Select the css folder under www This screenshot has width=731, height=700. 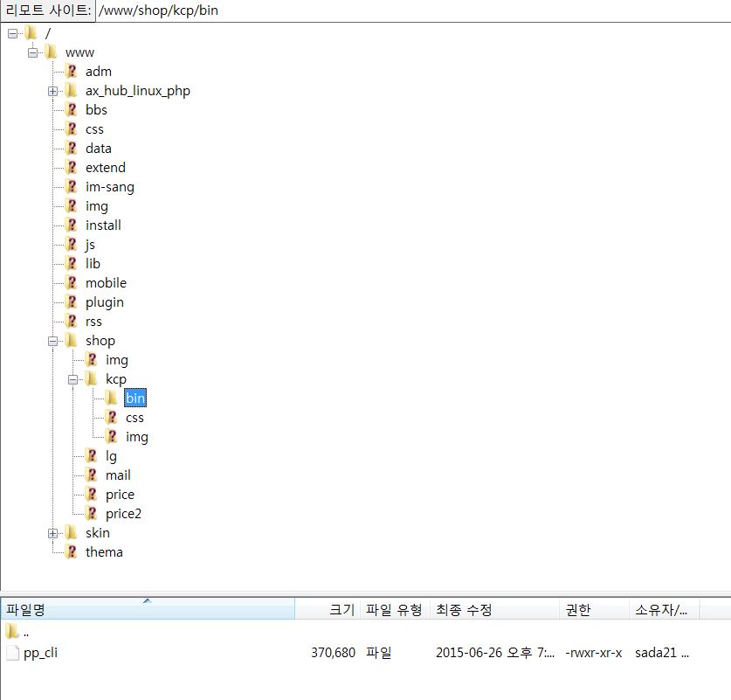[94, 129]
